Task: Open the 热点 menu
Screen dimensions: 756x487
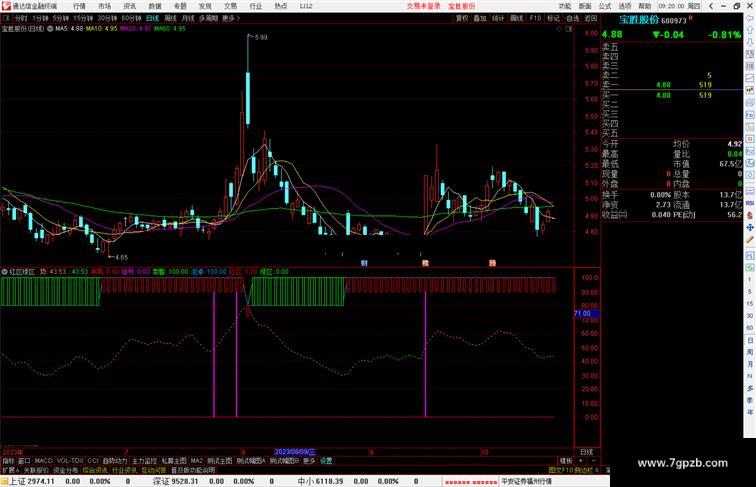Action: (281, 6)
